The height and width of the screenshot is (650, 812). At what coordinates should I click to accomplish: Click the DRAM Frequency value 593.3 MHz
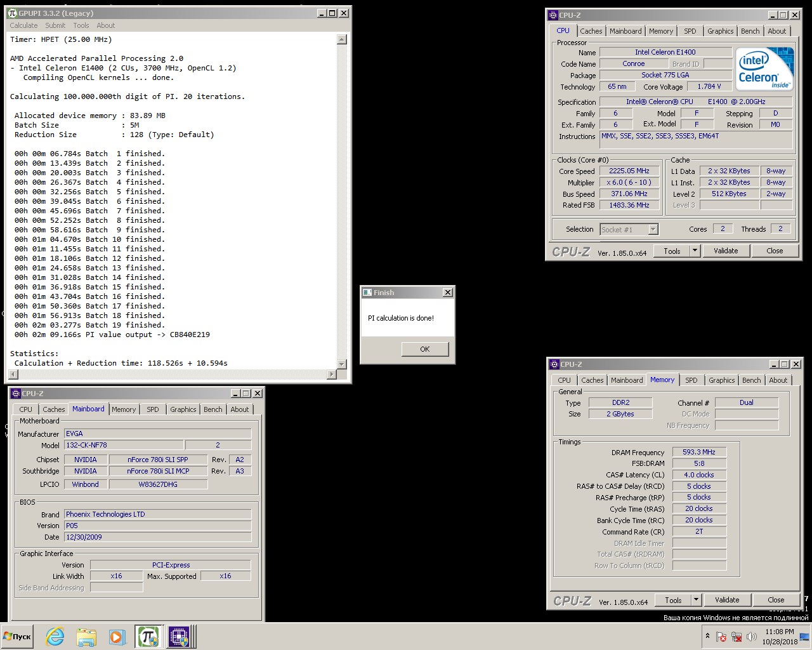[x=699, y=452]
